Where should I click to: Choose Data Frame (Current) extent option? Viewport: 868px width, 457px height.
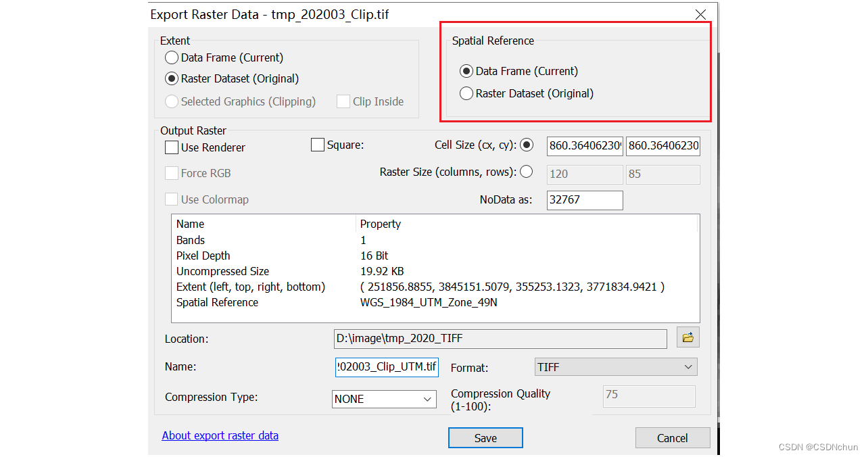(x=172, y=57)
